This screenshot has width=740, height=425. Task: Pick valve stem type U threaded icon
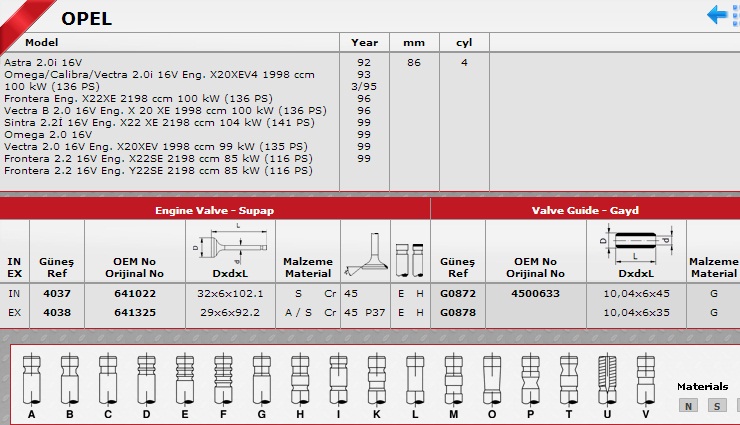pos(606,379)
